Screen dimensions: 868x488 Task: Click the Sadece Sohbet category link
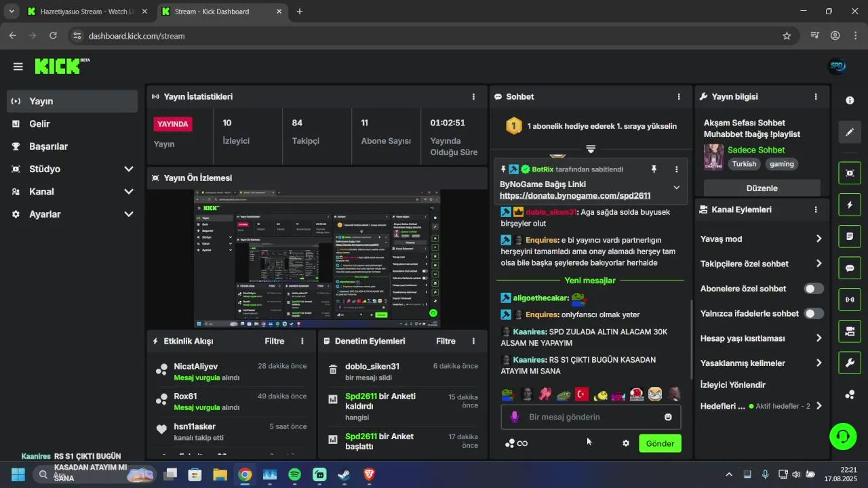pos(756,150)
